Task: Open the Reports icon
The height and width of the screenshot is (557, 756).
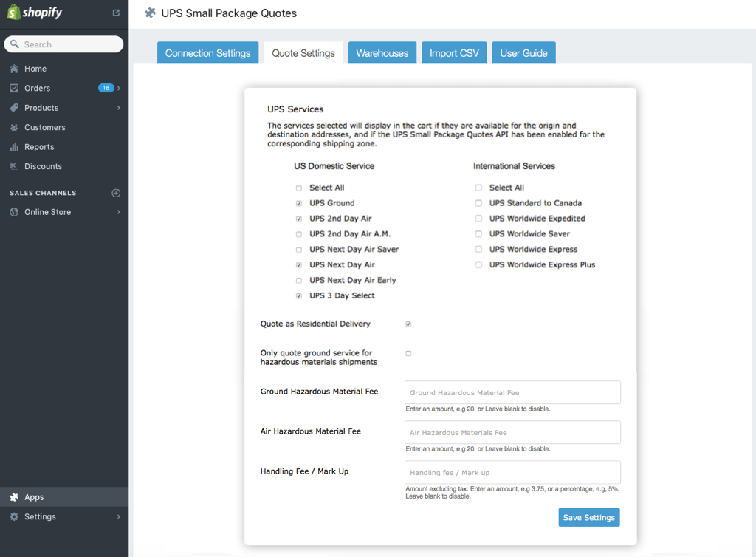Action: (15, 146)
